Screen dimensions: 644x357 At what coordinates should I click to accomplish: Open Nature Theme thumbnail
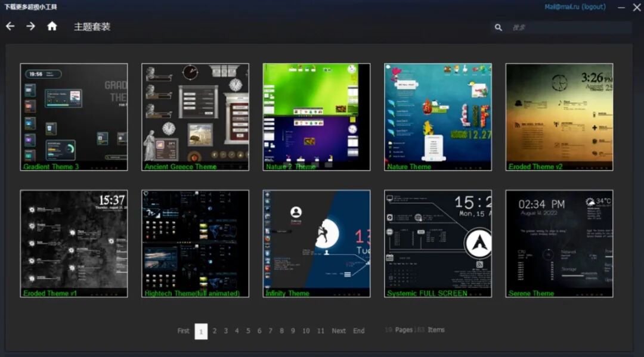[x=438, y=117]
